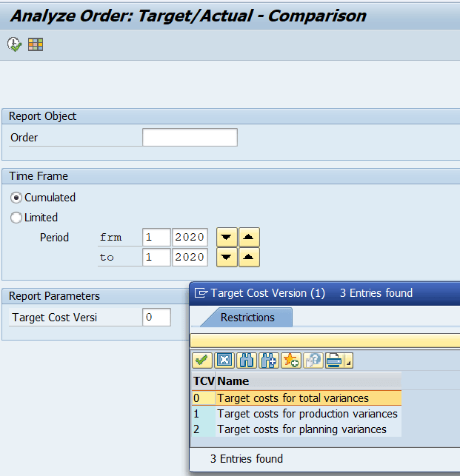Add entry to personal list star icon
Image resolution: width=460 pixels, height=476 pixels.
click(x=290, y=361)
